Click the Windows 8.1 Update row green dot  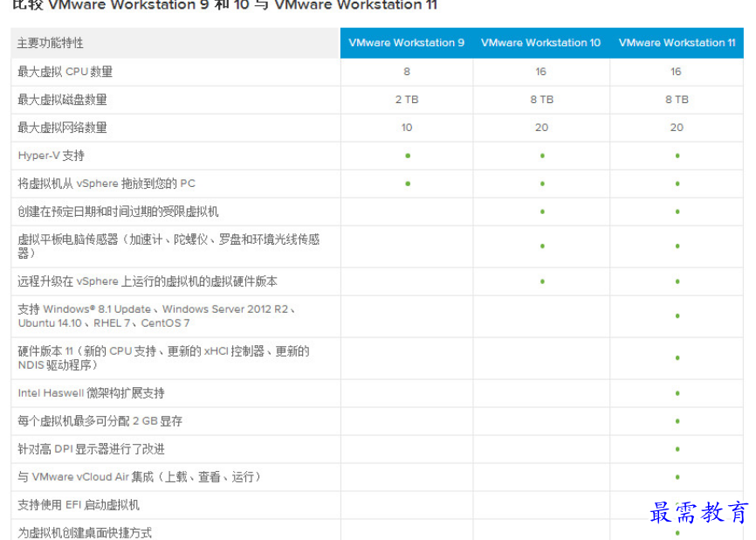click(x=677, y=316)
